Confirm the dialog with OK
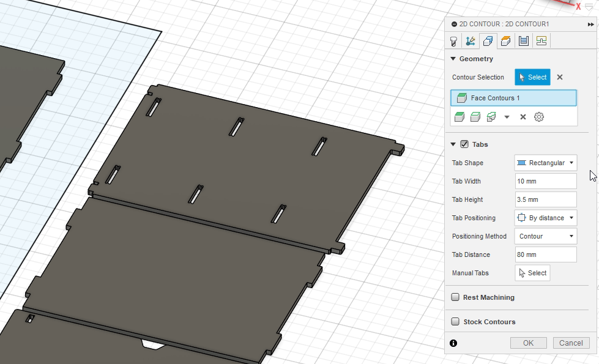This screenshot has height=364, width=599. pos(528,343)
